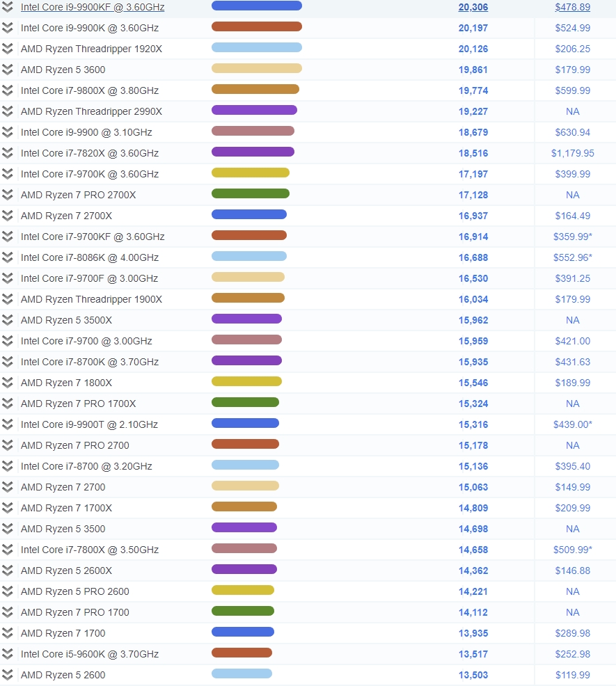
Task: Click the score 16,937
Action: click(x=473, y=216)
